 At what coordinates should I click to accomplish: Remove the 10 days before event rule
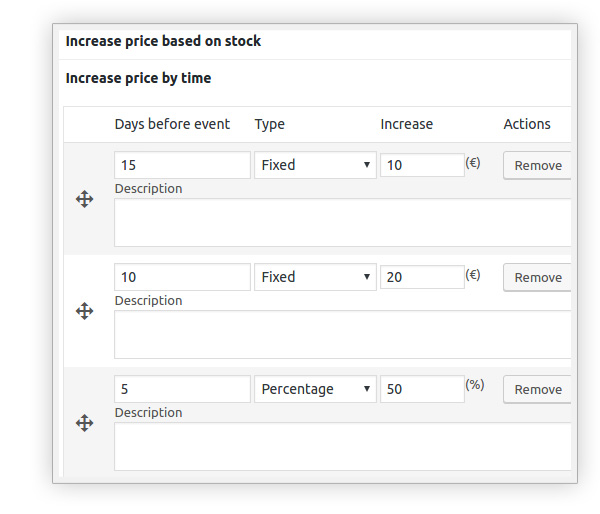pos(537,278)
